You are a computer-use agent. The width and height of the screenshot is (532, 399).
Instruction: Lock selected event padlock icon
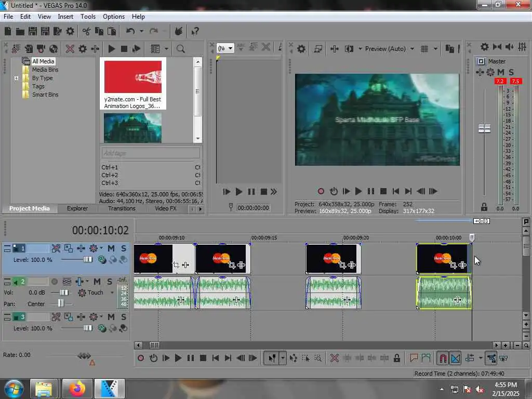pos(396,358)
